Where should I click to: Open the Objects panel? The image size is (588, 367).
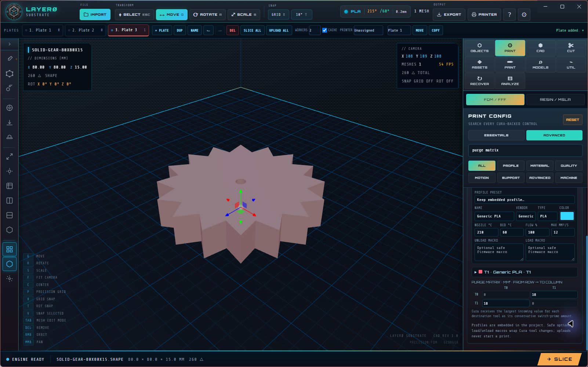(479, 48)
